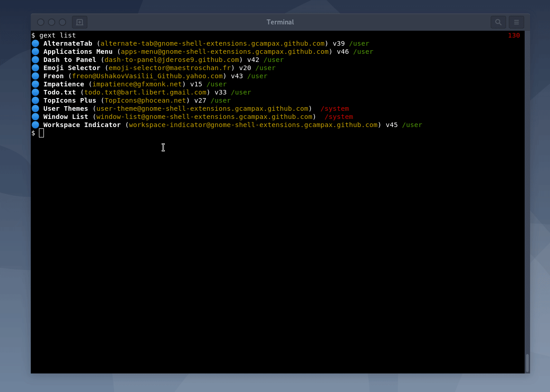550x392 pixels.
Task: Click version v33 on Todo.txt row
Action: pyautogui.click(x=221, y=93)
